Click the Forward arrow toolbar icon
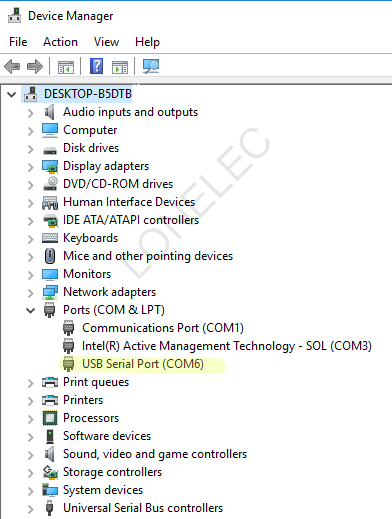Image resolution: width=392 pixels, height=519 pixels. click(35, 66)
